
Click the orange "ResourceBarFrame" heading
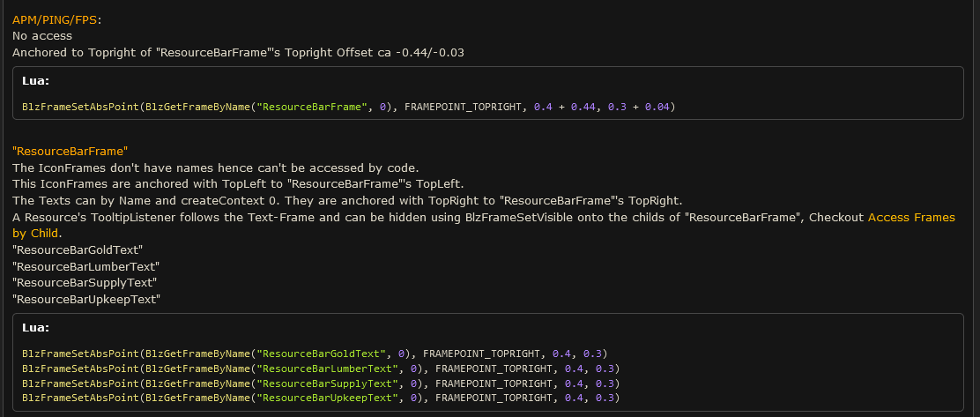[x=70, y=152]
